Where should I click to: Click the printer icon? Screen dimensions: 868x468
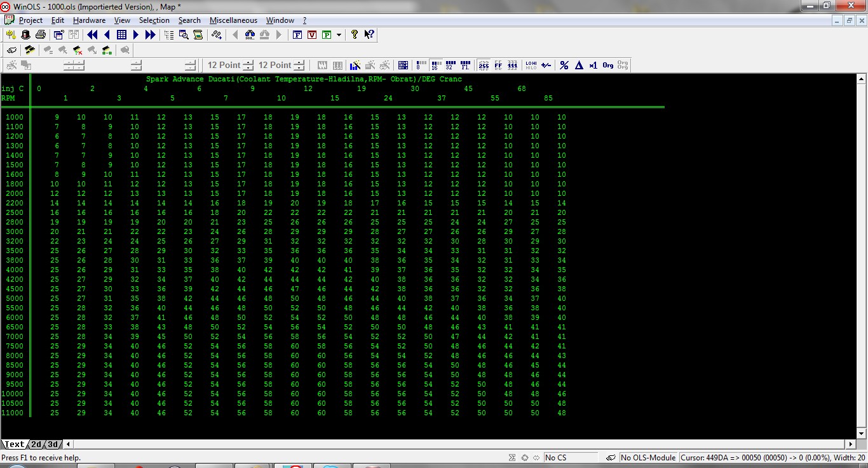click(41, 35)
